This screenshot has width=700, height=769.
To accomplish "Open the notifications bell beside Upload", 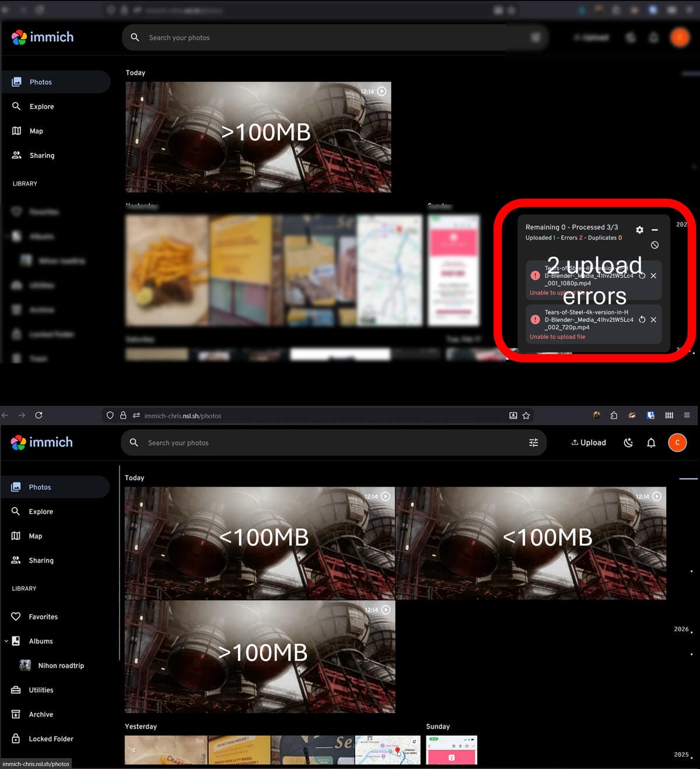I will [651, 443].
